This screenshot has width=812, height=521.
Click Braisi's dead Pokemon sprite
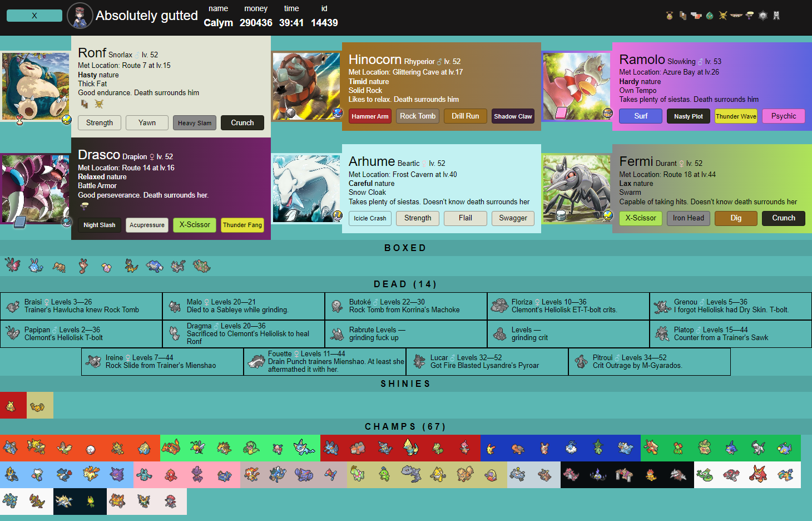click(x=13, y=306)
